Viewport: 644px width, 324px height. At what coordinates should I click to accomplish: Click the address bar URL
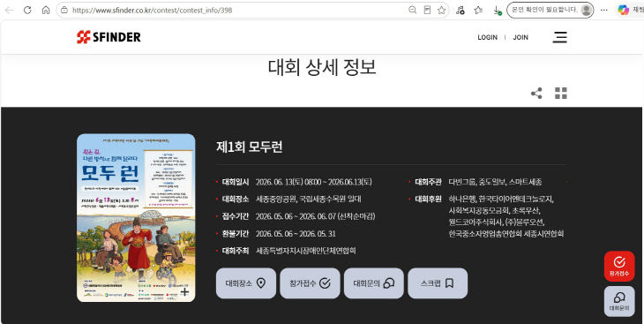tap(153, 11)
